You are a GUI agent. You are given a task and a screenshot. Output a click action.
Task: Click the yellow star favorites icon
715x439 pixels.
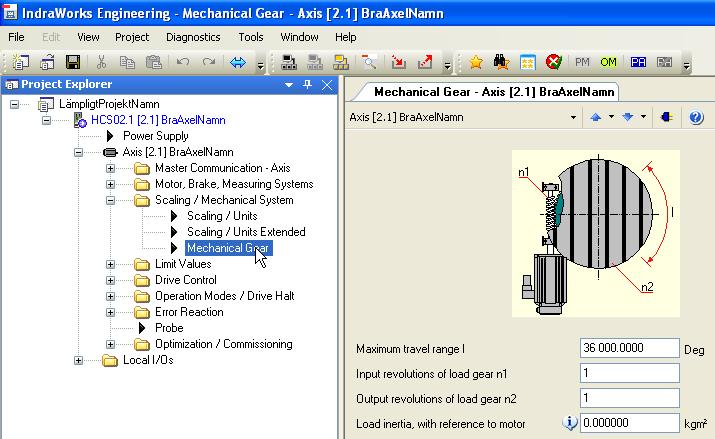click(476, 62)
